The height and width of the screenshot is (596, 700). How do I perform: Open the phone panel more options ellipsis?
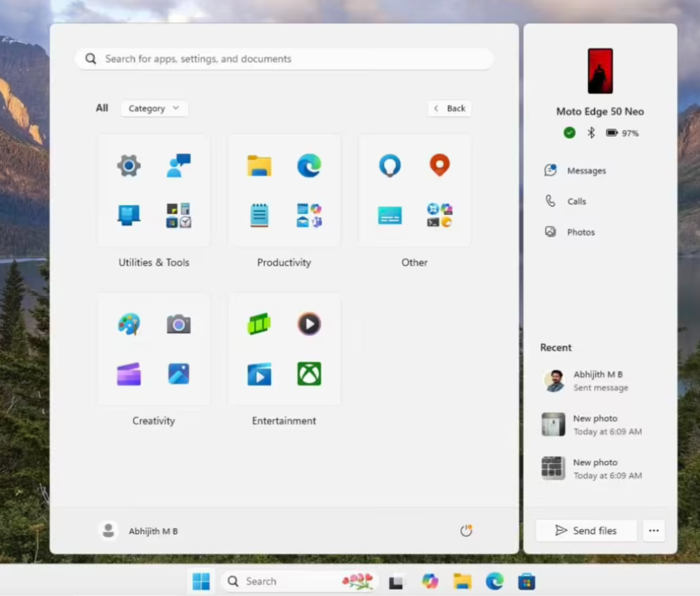pos(654,531)
